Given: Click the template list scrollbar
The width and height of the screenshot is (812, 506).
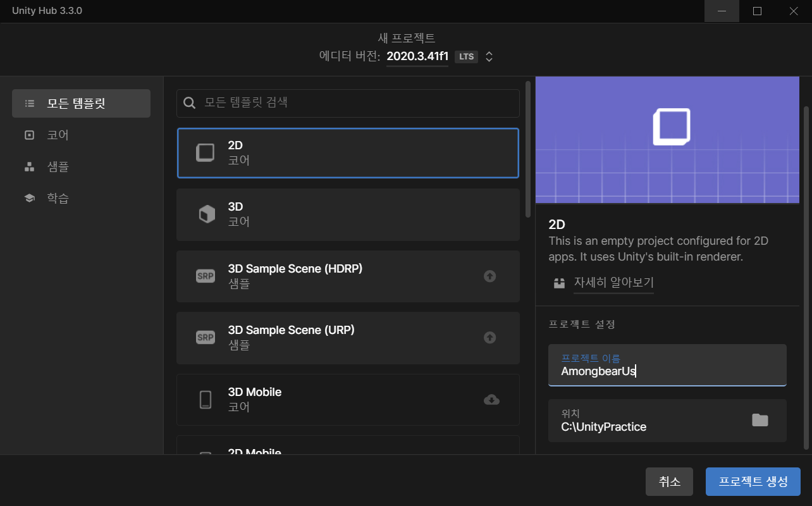Looking at the screenshot, I should [x=528, y=149].
